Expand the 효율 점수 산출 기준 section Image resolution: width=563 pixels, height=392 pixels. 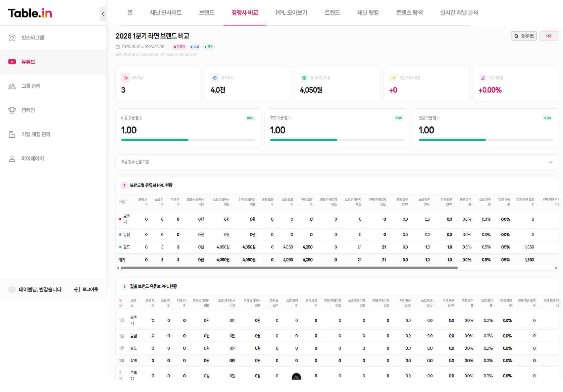551,162
